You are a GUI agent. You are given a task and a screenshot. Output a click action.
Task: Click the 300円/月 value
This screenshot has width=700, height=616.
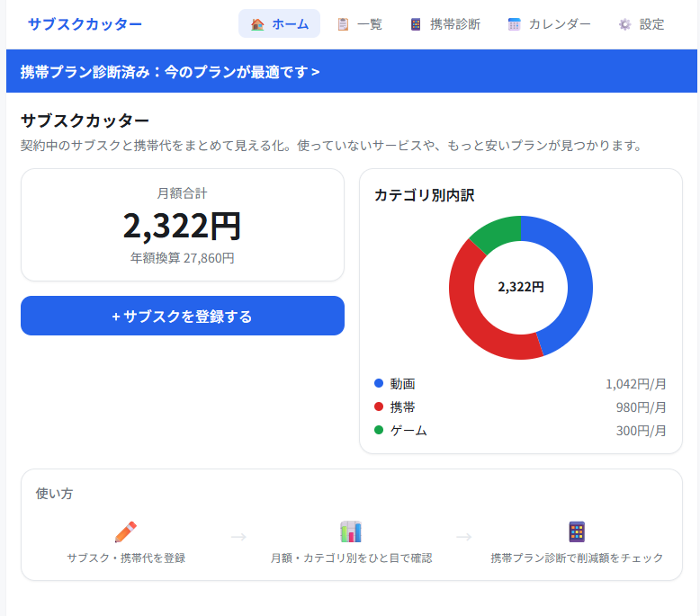(x=642, y=431)
